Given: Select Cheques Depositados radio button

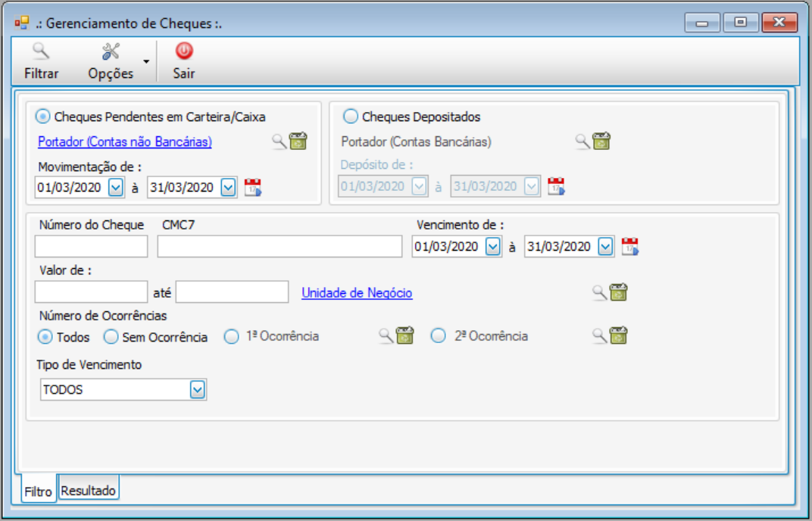Looking at the screenshot, I should pos(351,117).
